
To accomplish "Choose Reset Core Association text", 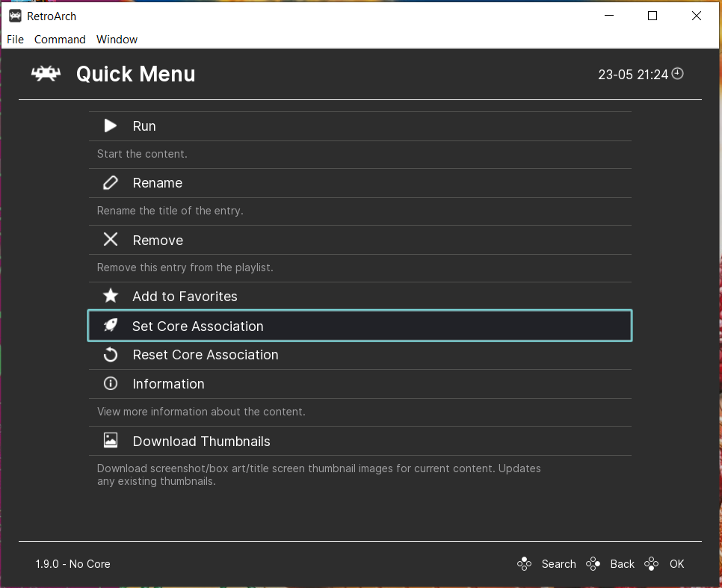I will coord(206,355).
